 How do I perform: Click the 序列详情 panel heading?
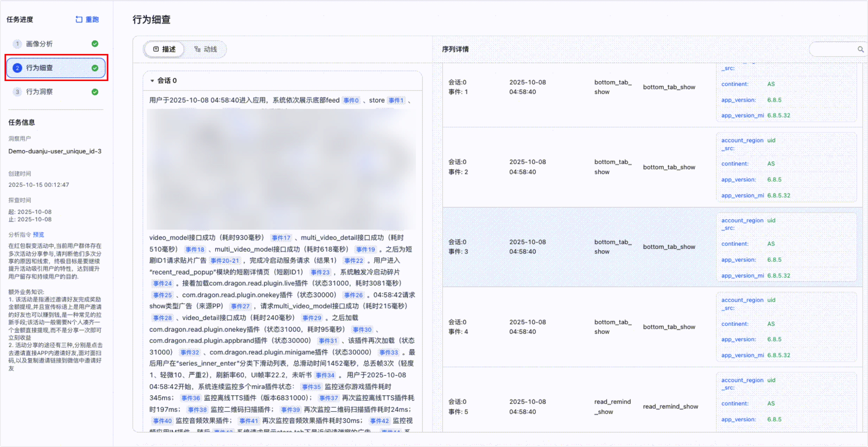coord(455,49)
